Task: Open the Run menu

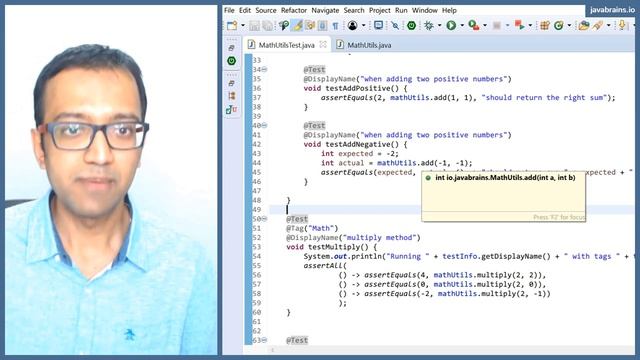Action: (401, 10)
